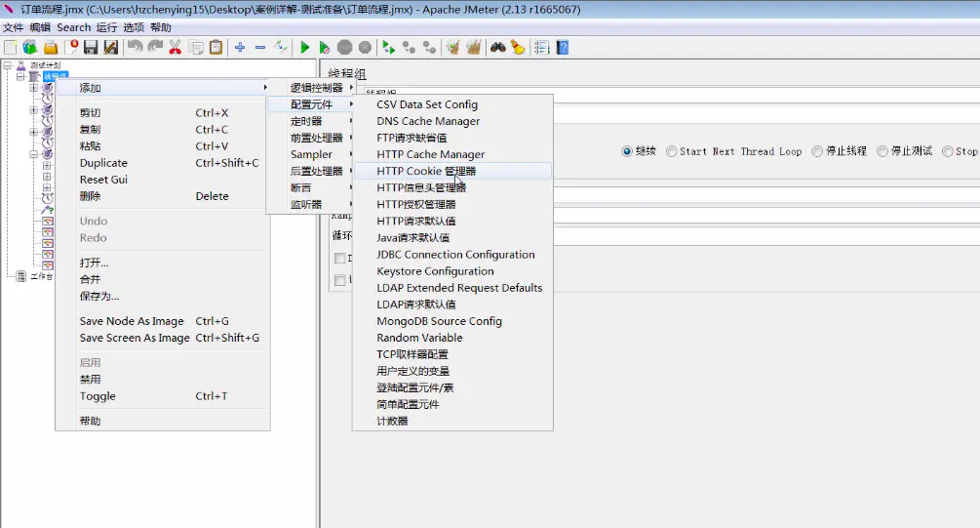Click the Paste clipboard toolbar icon
980x528 pixels.
click(216, 48)
